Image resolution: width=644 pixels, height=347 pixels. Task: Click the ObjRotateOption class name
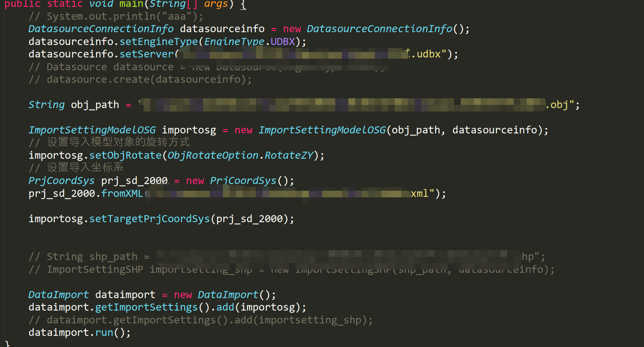click(213, 156)
